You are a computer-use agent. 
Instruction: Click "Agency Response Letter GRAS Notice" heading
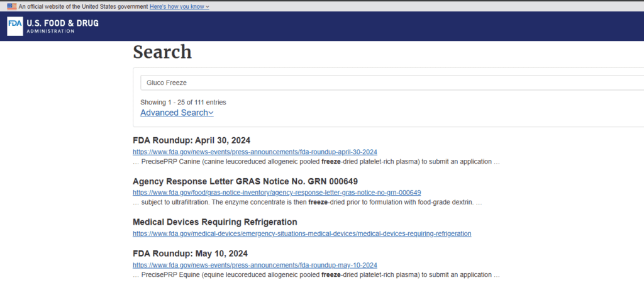tap(245, 181)
